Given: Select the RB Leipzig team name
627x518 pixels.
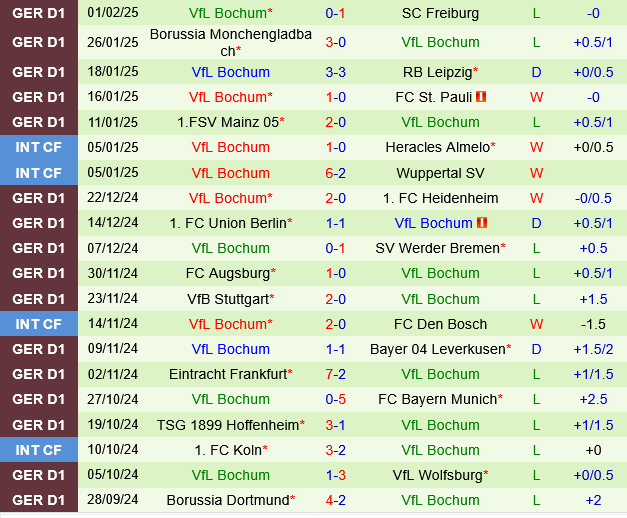Looking at the screenshot, I should [436, 72].
